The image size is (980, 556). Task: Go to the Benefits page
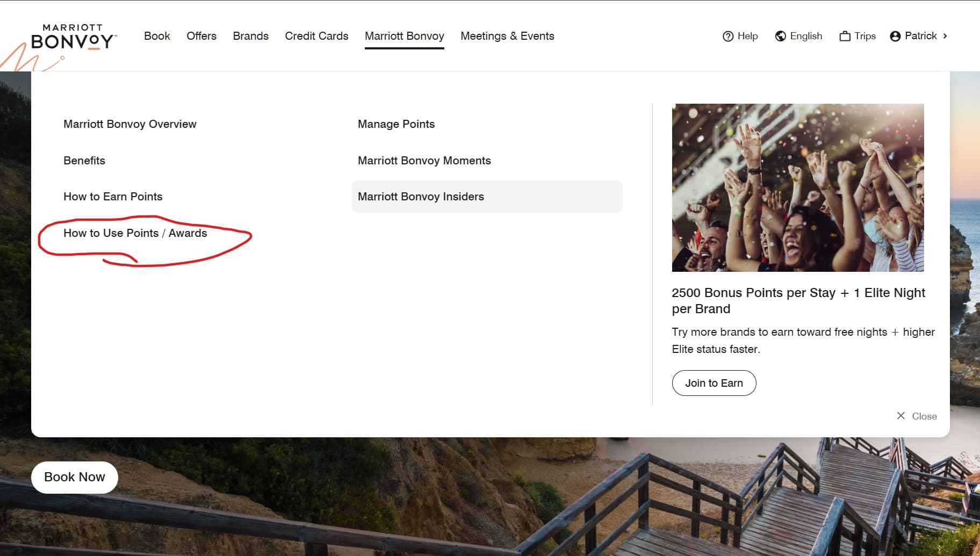pyautogui.click(x=84, y=161)
